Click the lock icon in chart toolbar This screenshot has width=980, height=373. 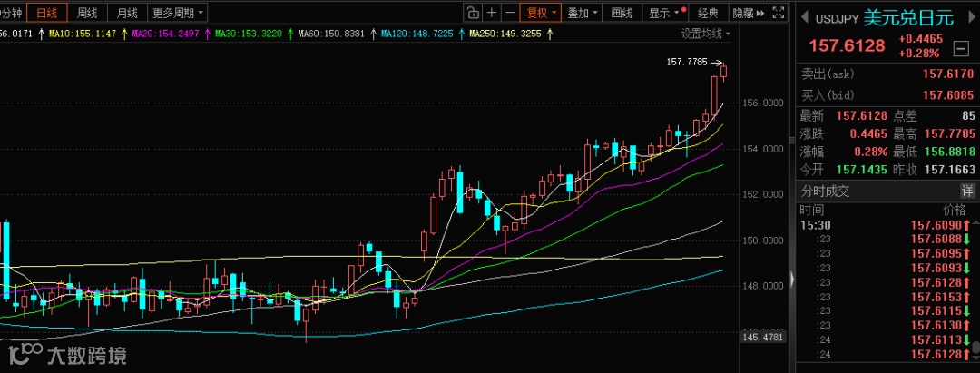coord(473,13)
